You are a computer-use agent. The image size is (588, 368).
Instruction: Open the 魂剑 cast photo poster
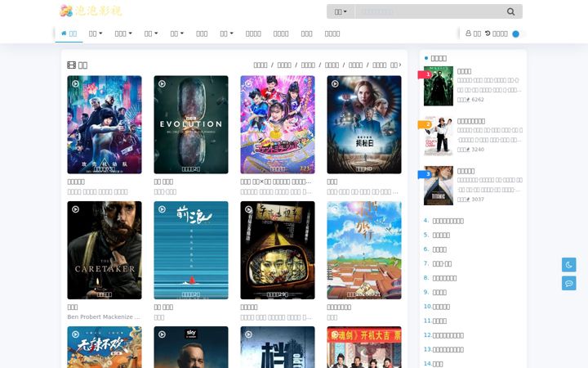pos(364,348)
